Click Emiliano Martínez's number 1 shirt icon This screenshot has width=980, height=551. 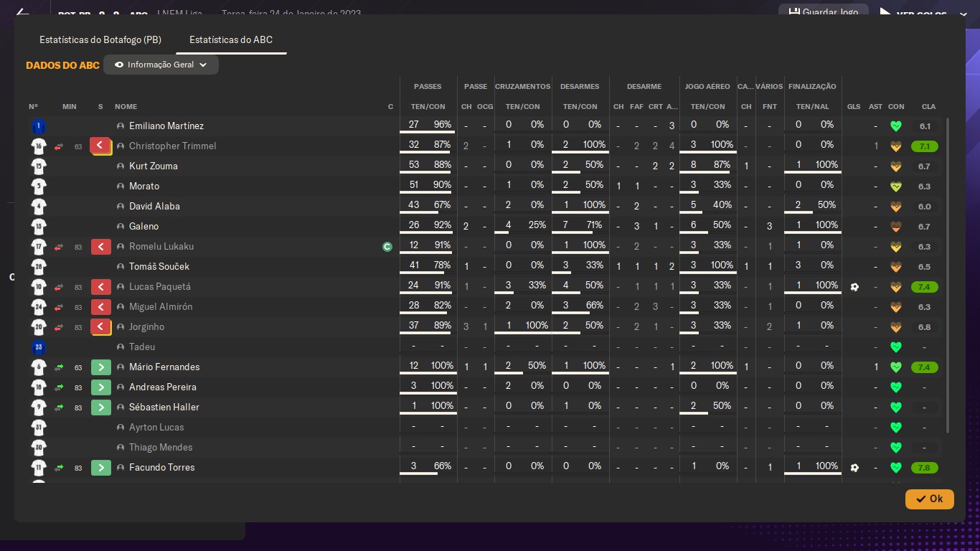pyautogui.click(x=39, y=126)
